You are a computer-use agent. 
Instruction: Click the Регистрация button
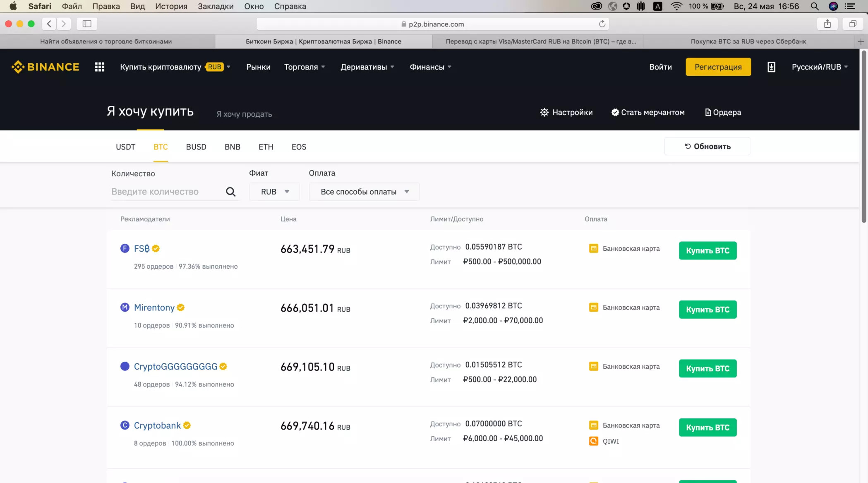718,67
